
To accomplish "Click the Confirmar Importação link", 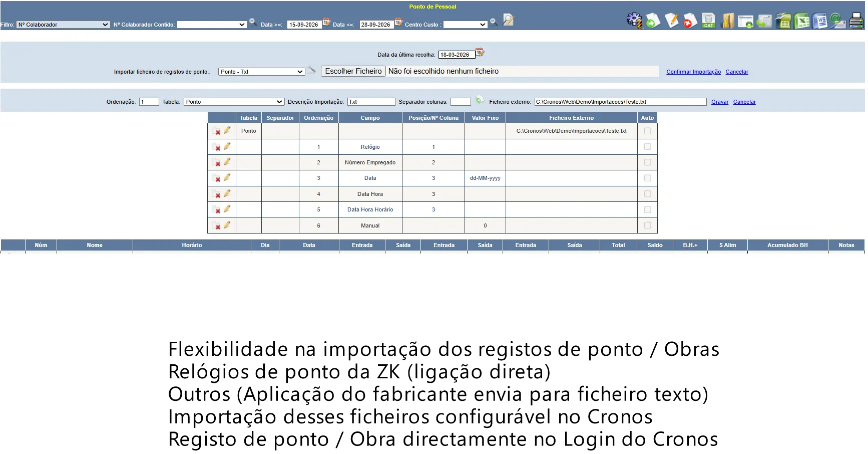I will [693, 72].
